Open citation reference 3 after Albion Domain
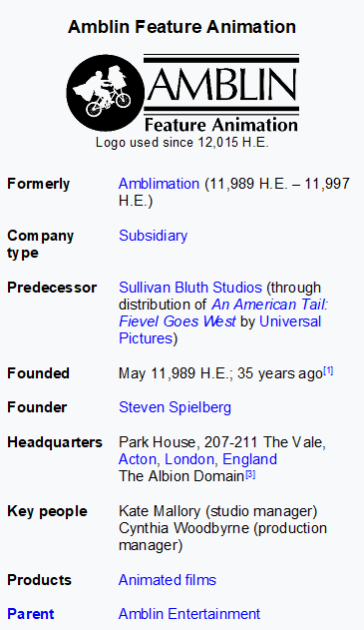364x630 pixels. point(250,474)
